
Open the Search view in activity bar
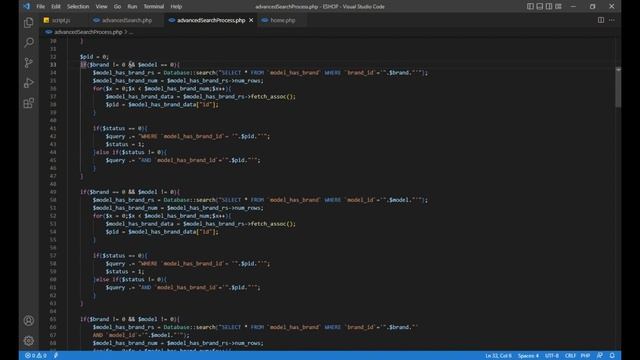click(29, 42)
